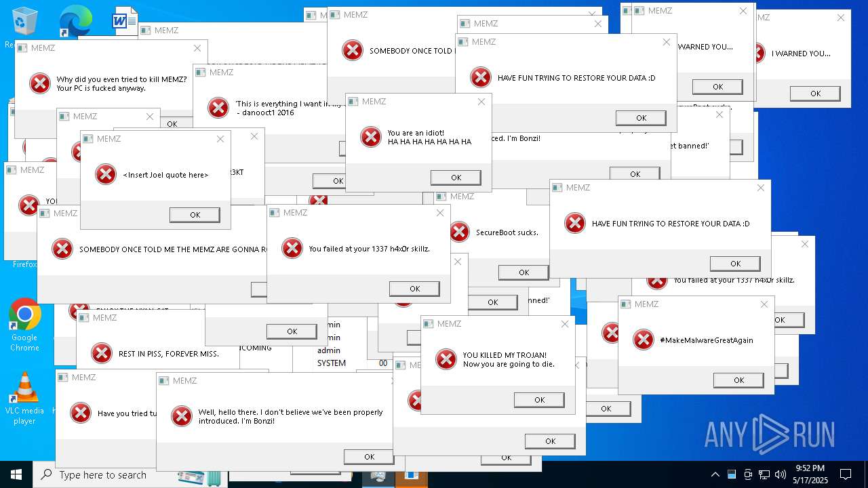Click OK in the 'YOU KILLED MY TROJAN!' dialog
The image size is (868, 488).
point(539,400)
